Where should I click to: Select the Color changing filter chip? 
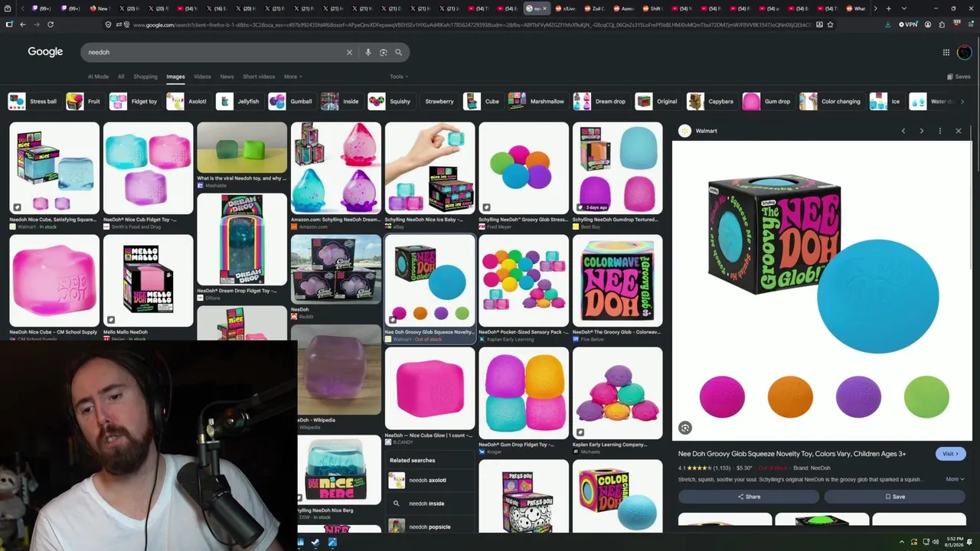[831, 101]
